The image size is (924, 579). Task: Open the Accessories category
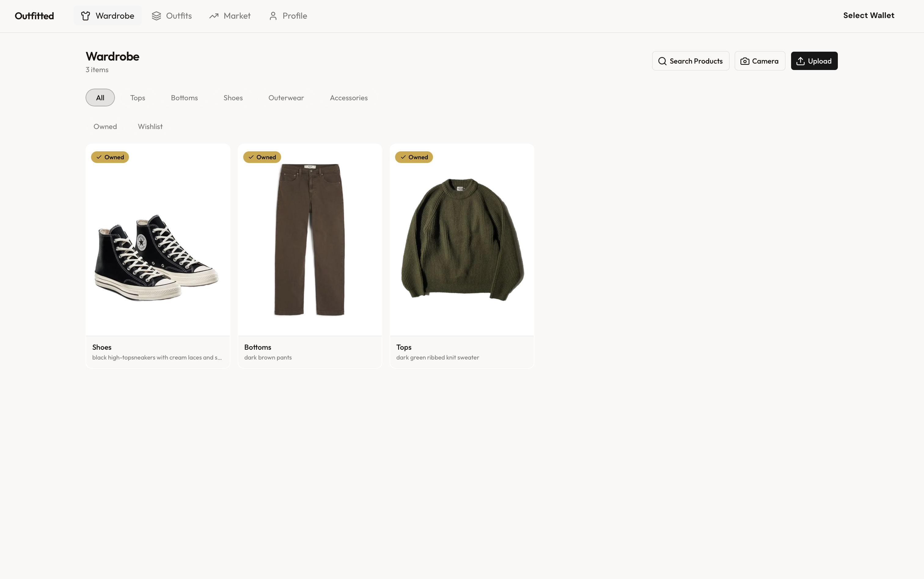click(348, 98)
